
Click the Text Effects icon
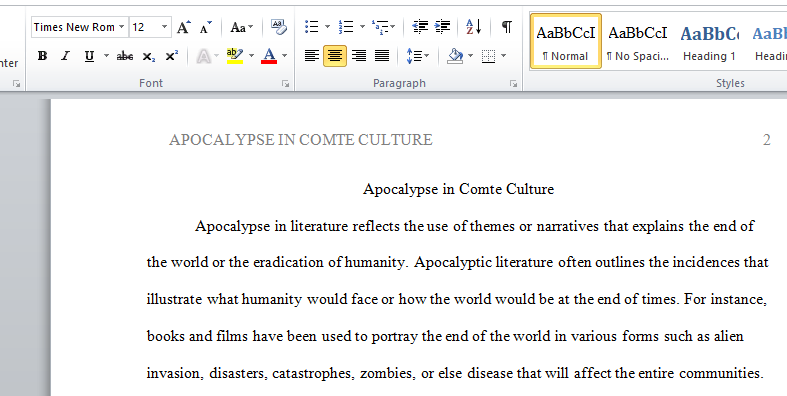point(203,56)
